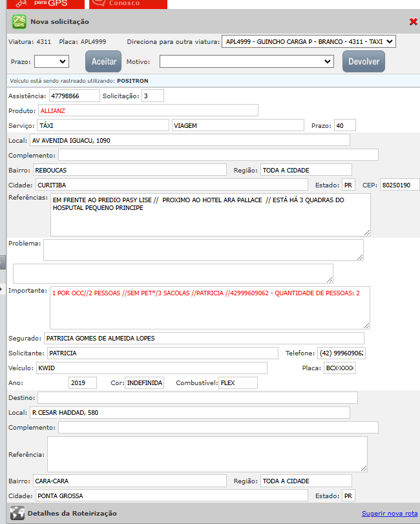
Task: Click the Importante red-text area
Action: point(210,308)
